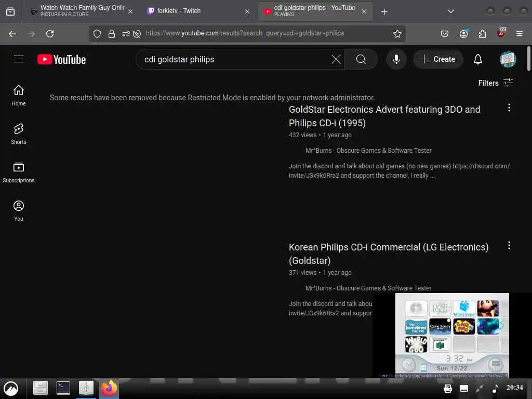Open Subscriptions in the sidebar

click(19, 172)
